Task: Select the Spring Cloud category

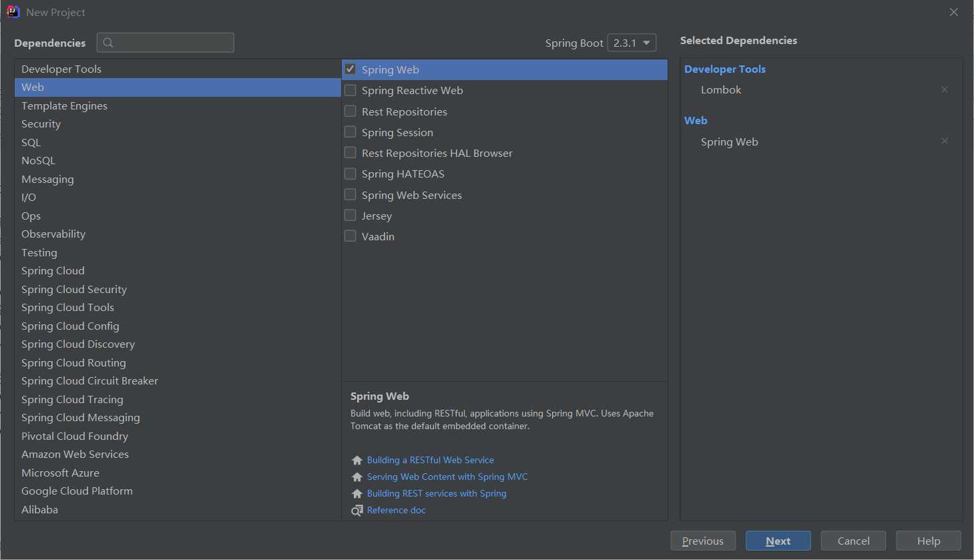Action: [178, 271]
